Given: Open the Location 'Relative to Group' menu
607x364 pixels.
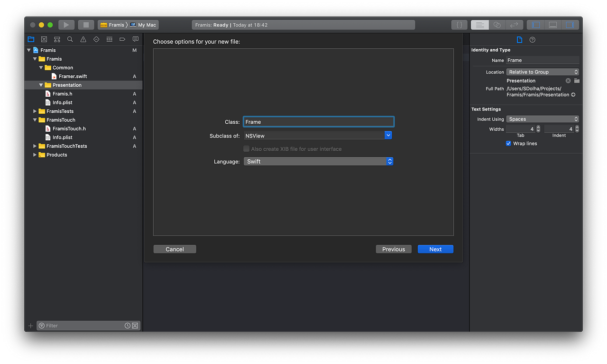Looking at the screenshot, I should point(543,72).
